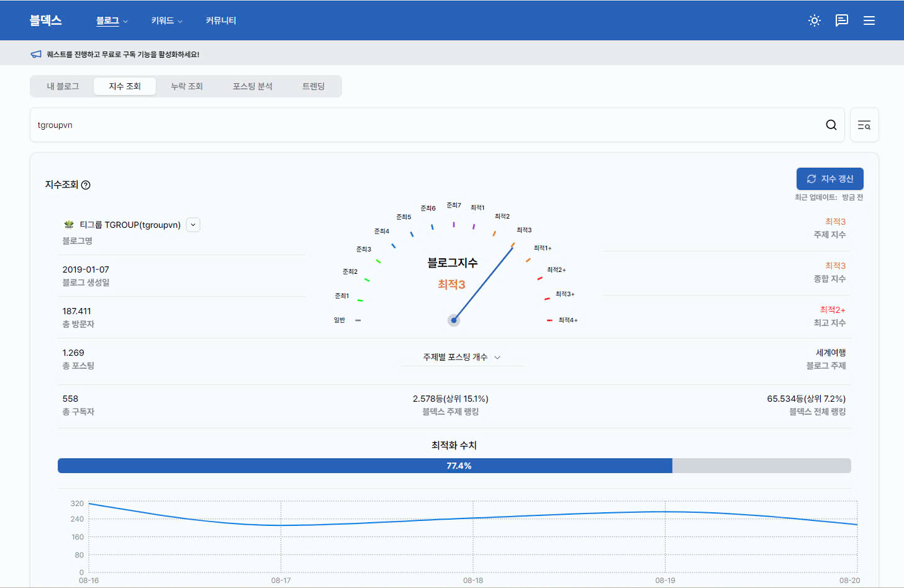Select the 트렌딩 tab
The width and height of the screenshot is (904, 588).
314,86
